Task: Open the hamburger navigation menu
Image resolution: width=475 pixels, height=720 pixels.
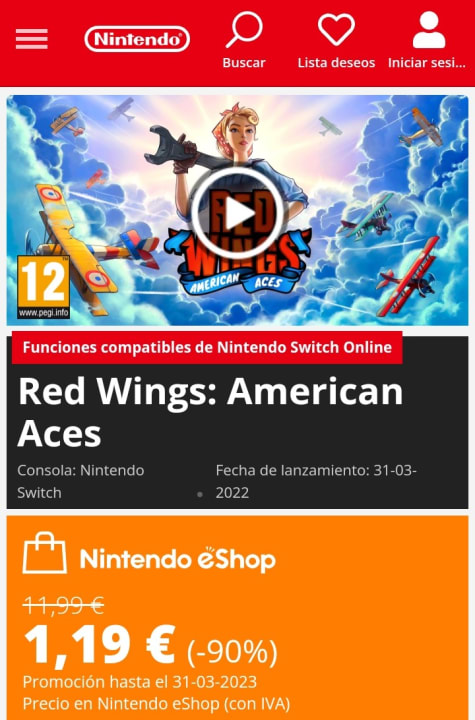Action: coord(32,39)
